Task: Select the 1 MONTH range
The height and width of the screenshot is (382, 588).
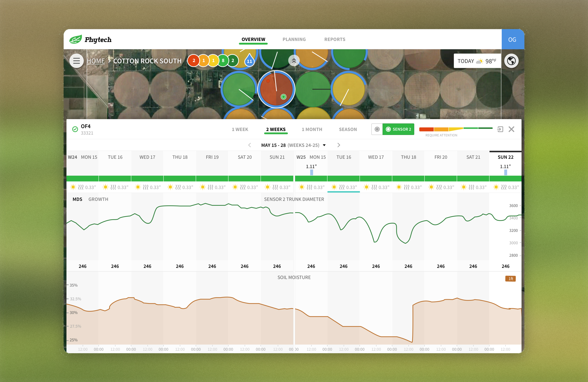Action: click(312, 129)
